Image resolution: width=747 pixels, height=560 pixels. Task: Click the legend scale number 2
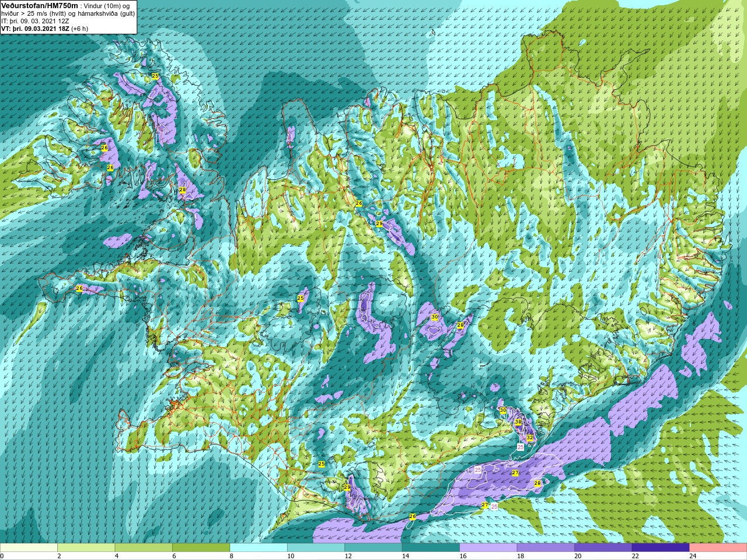(59, 556)
